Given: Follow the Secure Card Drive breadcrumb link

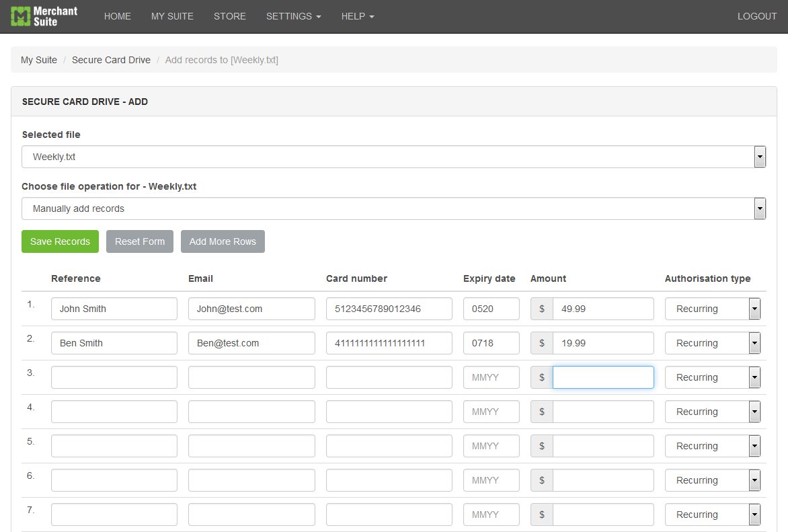Looking at the screenshot, I should 111,60.
